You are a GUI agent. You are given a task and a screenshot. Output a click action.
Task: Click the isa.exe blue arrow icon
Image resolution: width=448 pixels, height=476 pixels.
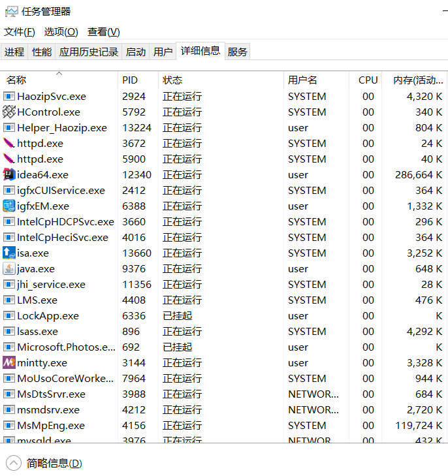tap(8, 253)
